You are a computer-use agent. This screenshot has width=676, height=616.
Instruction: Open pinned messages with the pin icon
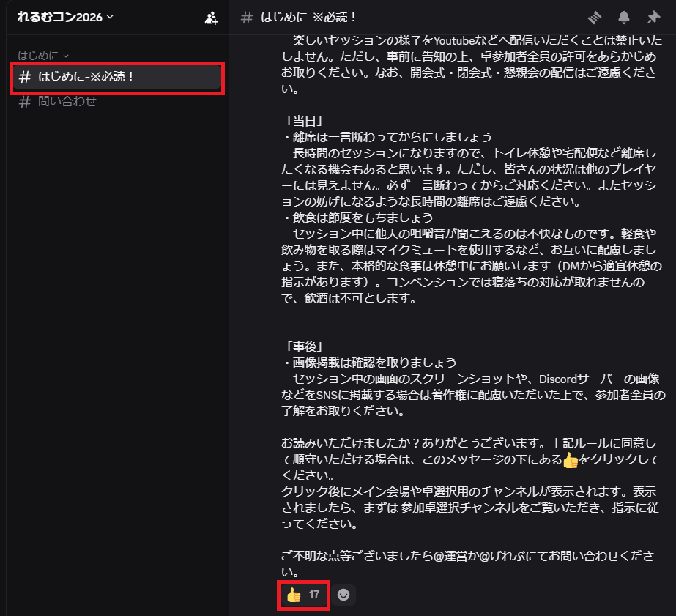pos(653,18)
